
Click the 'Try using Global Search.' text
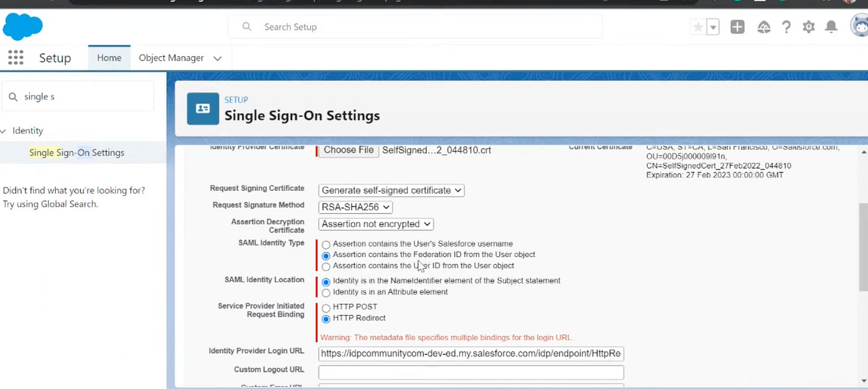click(51, 204)
